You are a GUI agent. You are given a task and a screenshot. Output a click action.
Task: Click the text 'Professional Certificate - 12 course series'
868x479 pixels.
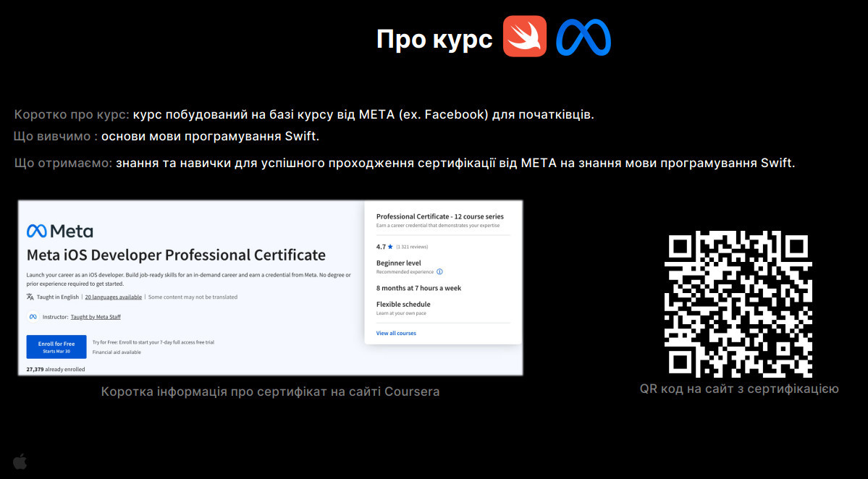pos(440,216)
